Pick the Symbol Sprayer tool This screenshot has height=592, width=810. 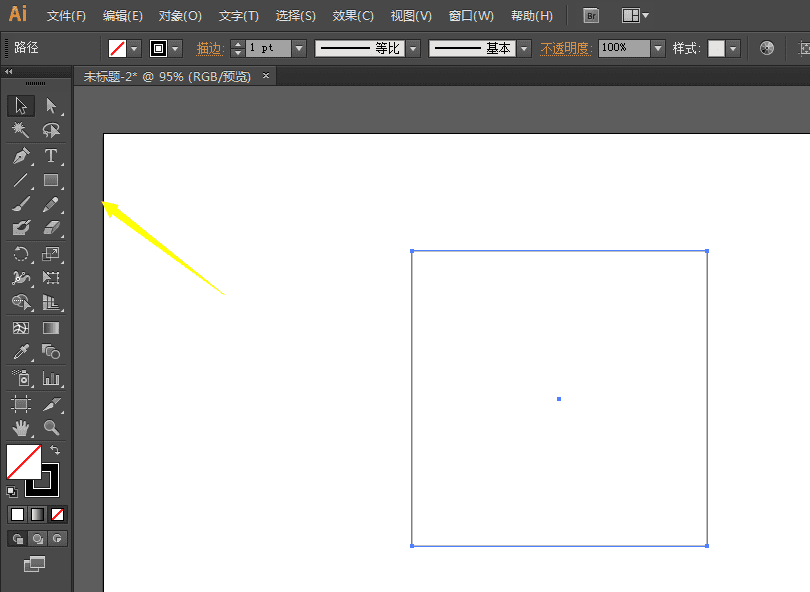point(21,378)
